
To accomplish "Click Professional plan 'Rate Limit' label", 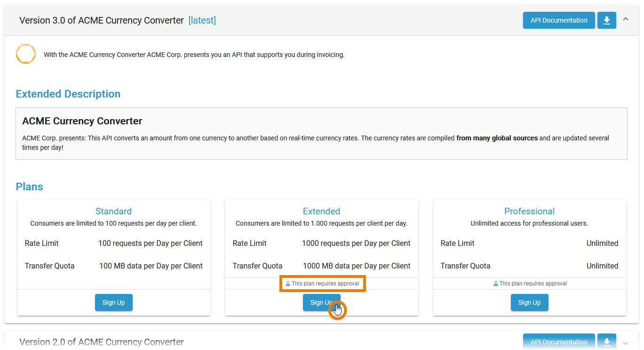I will (x=458, y=243).
